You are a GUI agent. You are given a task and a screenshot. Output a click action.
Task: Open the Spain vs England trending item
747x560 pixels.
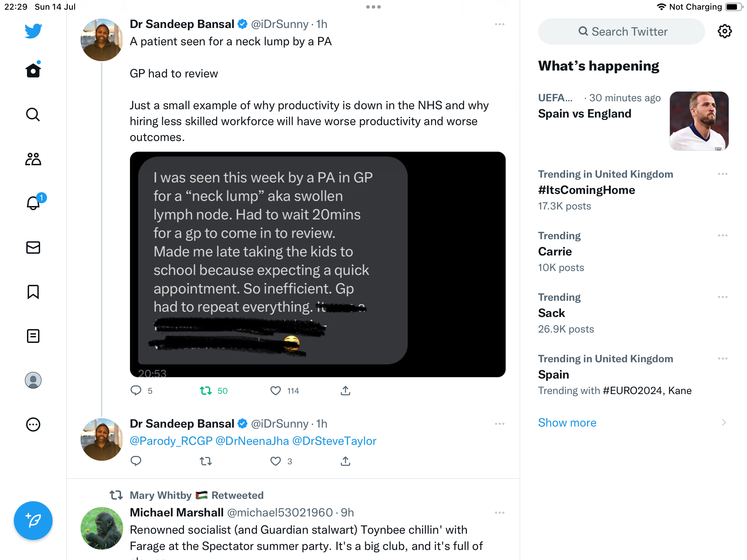[x=585, y=114]
